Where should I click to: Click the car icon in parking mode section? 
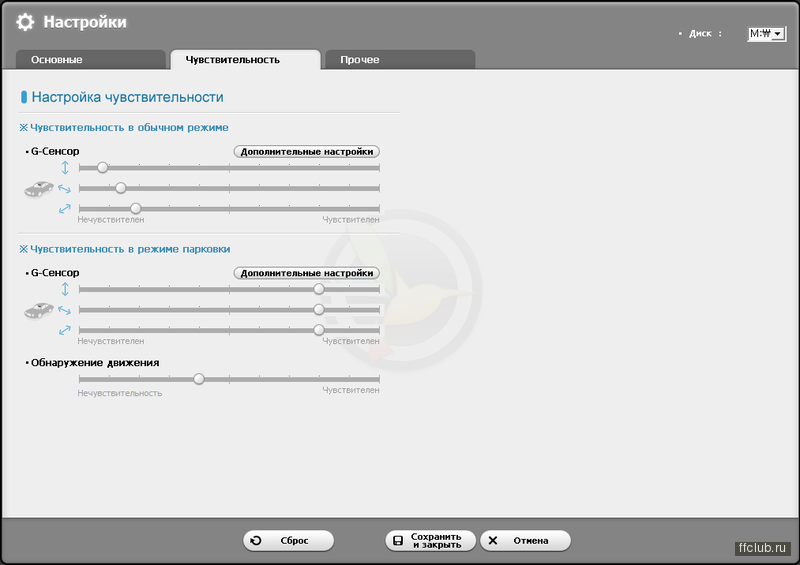pyautogui.click(x=39, y=310)
